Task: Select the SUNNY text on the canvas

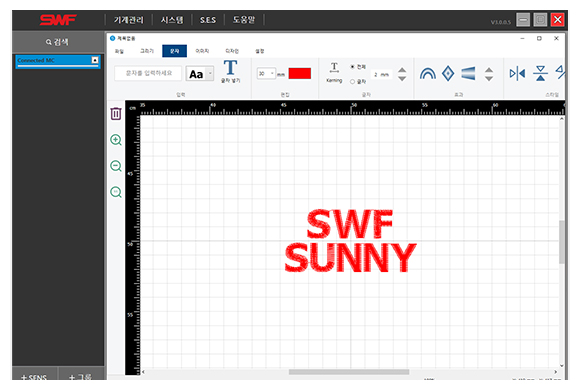Action: point(350,258)
